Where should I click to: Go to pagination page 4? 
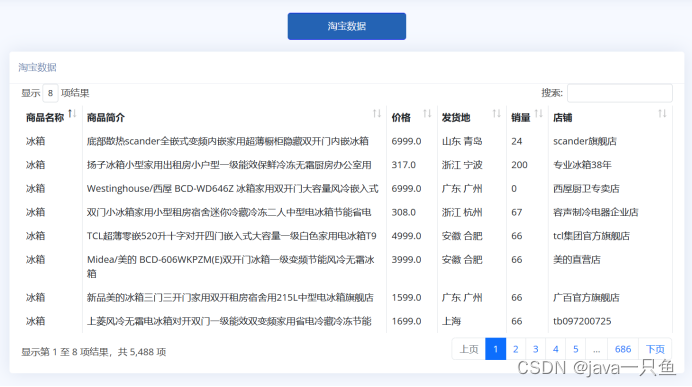pyautogui.click(x=556, y=349)
